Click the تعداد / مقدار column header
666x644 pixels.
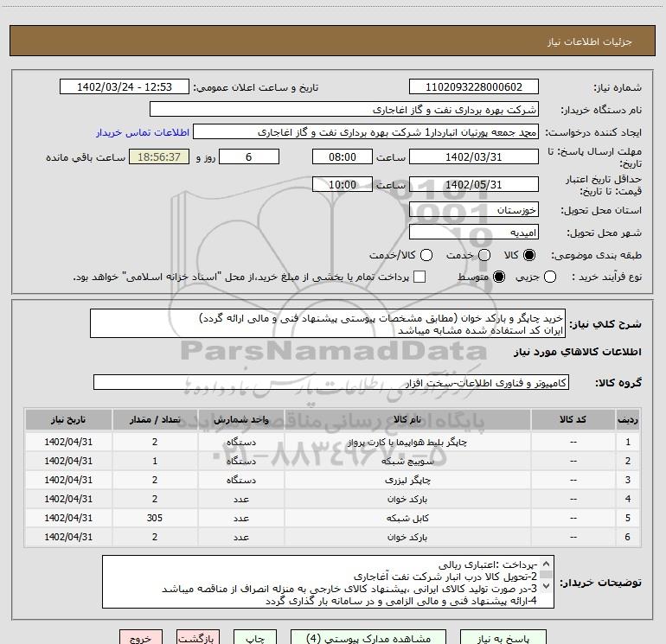[x=155, y=420]
